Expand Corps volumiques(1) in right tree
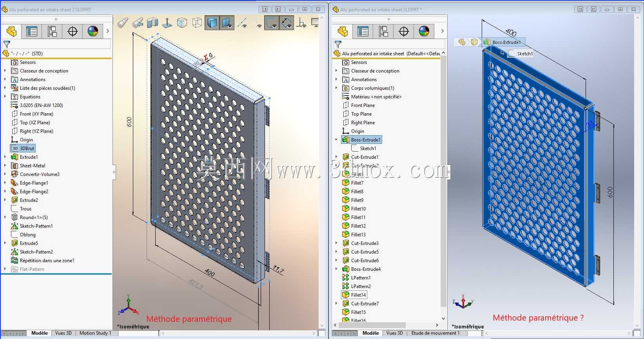Viewport: 644px width, 339px height. (336, 88)
